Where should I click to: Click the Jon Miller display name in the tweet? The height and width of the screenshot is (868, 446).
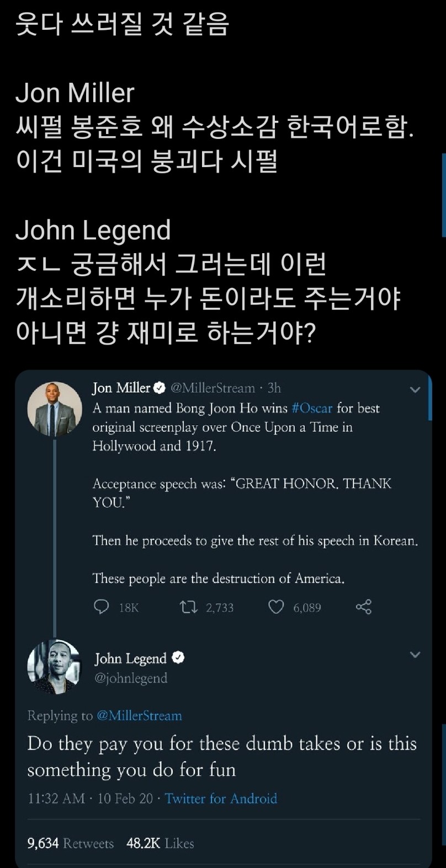point(121,388)
